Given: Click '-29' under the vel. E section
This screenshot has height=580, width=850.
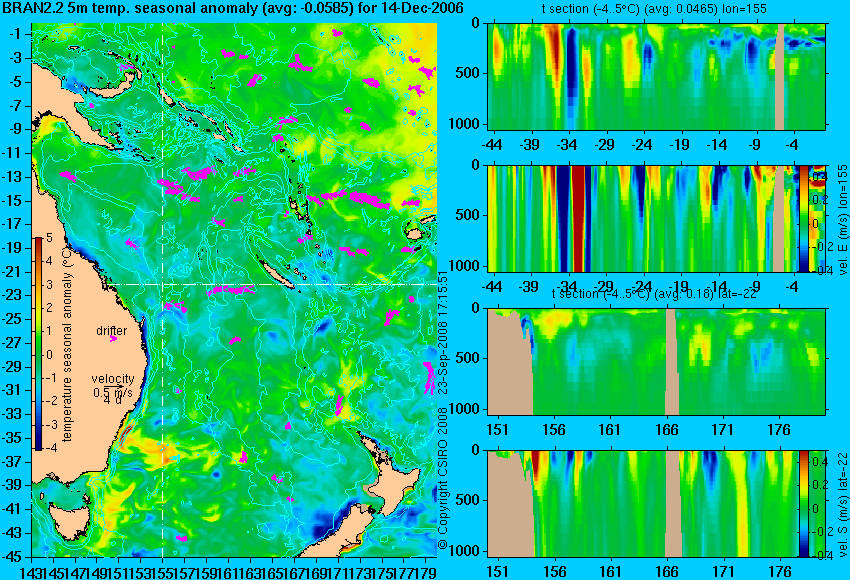Looking at the screenshot, I should 604,286.
